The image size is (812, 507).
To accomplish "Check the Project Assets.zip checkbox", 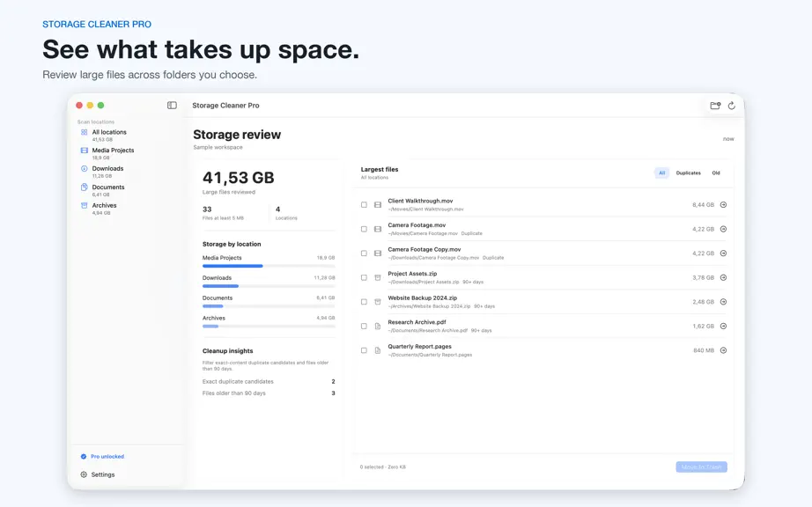I will tap(364, 278).
